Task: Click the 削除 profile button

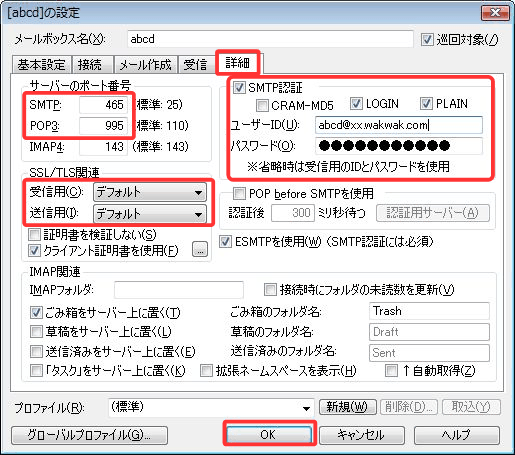Action: [x=410, y=407]
